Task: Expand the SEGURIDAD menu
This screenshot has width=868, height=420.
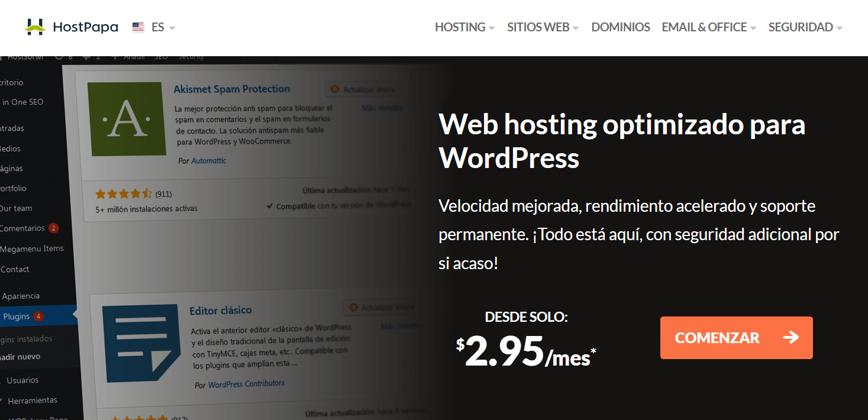Action: (805, 27)
